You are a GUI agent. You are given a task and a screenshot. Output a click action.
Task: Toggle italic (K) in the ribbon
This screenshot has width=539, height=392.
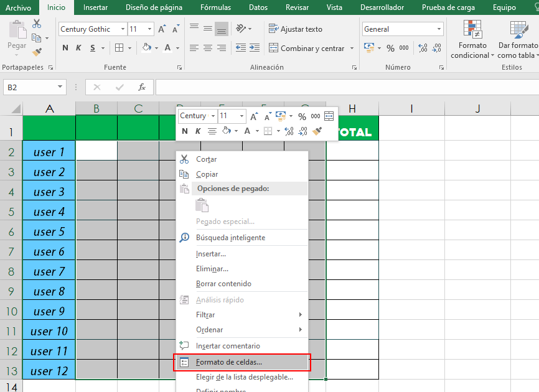[79, 48]
